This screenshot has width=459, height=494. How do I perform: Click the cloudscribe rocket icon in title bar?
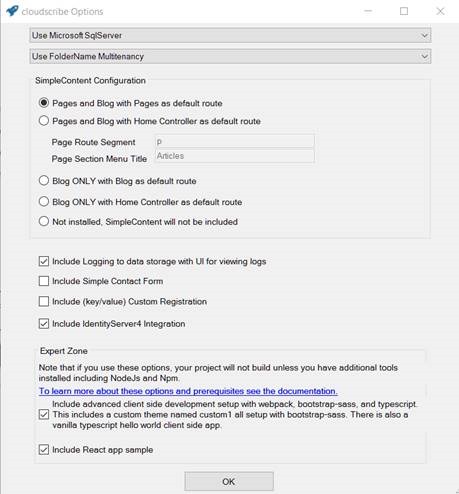click(x=12, y=11)
